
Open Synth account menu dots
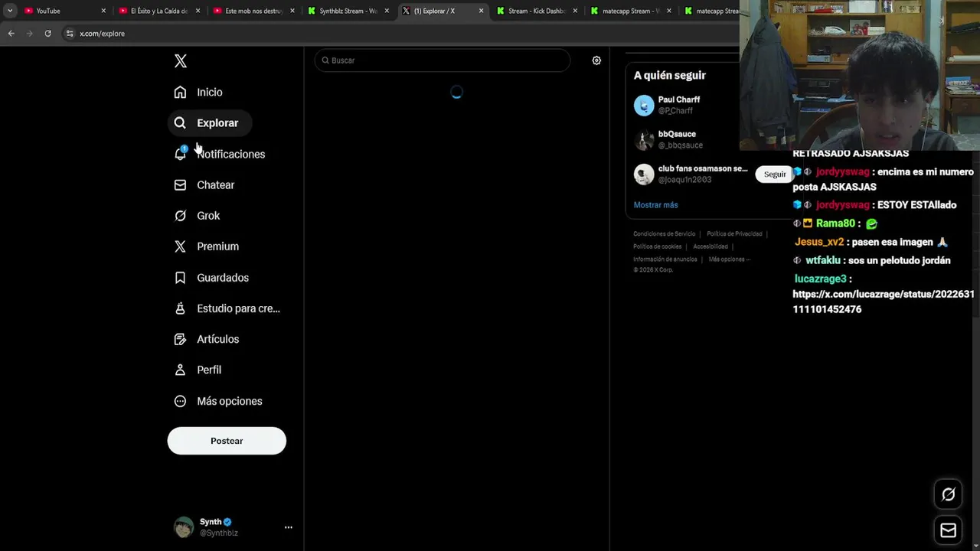tap(289, 527)
